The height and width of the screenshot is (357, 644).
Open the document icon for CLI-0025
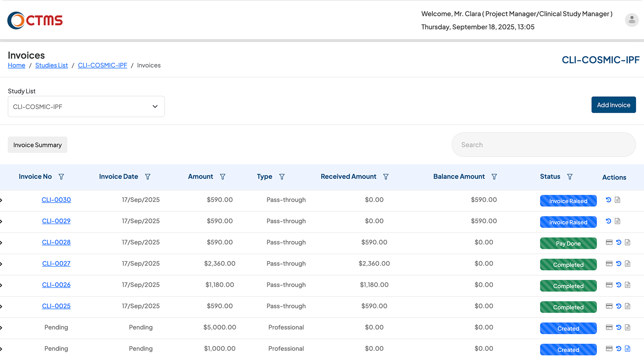(x=628, y=306)
